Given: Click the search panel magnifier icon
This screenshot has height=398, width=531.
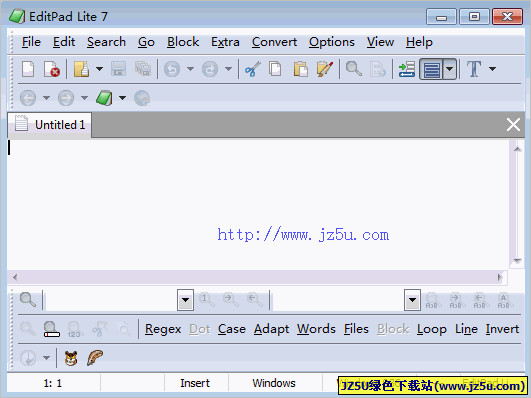Looking at the screenshot, I should pyautogui.click(x=27, y=300).
